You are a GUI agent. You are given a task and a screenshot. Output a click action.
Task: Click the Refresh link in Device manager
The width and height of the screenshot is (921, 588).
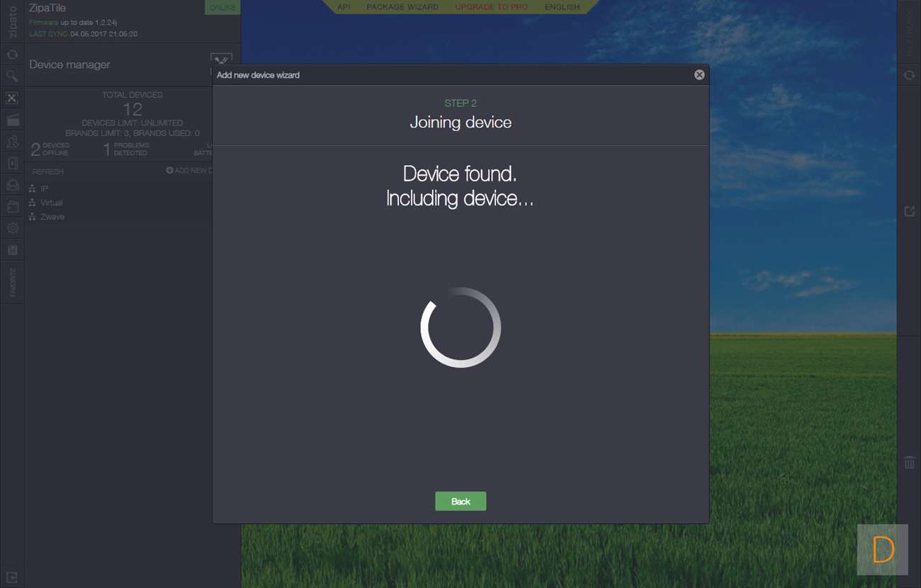(48, 171)
